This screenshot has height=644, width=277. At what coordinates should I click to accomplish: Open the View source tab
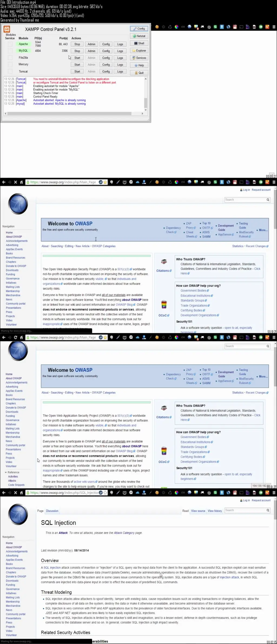(x=198, y=511)
